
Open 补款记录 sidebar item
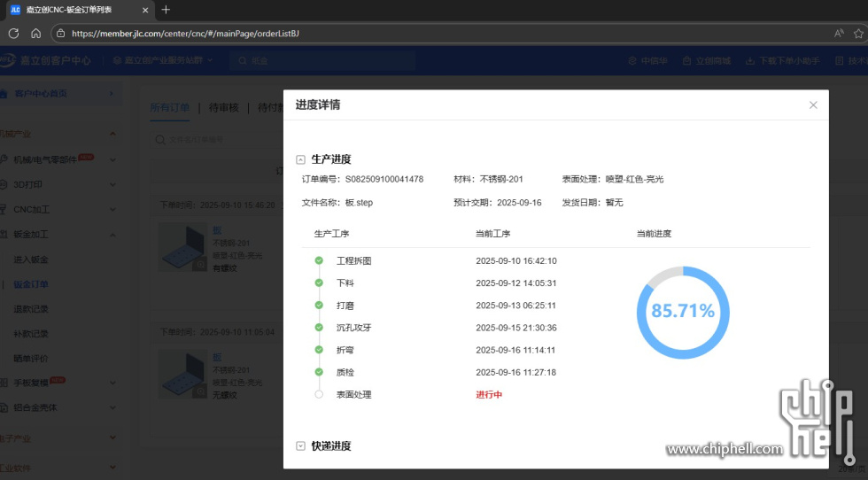click(x=31, y=334)
